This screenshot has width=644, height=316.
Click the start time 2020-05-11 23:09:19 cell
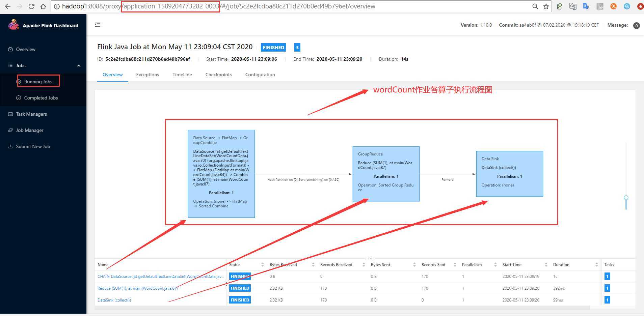pos(521,277)
